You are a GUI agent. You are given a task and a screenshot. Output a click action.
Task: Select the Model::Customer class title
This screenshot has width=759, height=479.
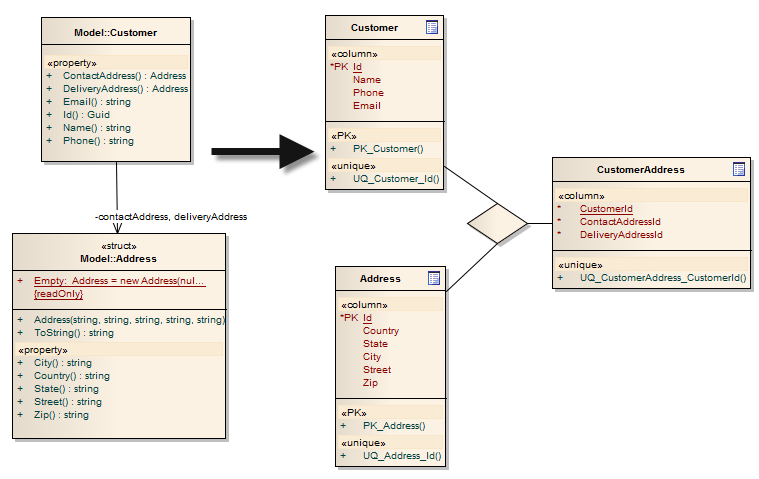[115, 33]
